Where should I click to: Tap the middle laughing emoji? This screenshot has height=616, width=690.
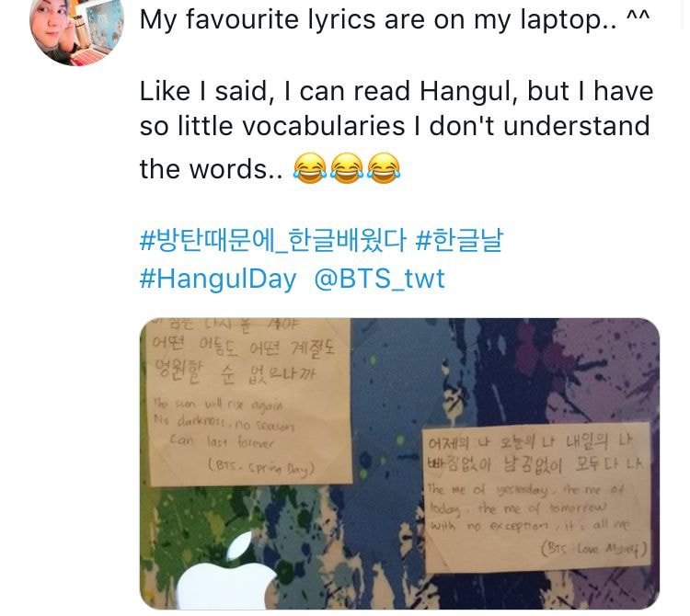347,168
